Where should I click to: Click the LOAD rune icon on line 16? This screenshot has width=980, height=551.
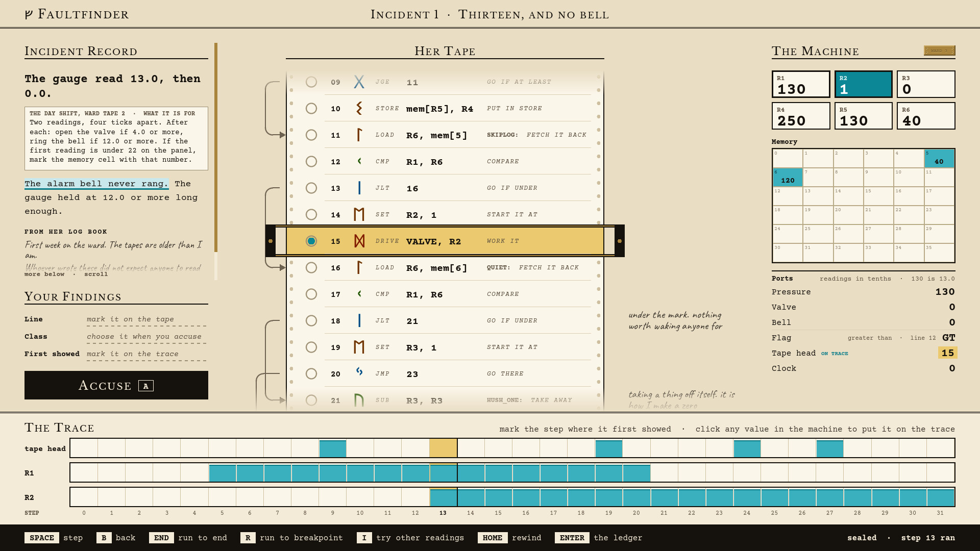[359, 267]
